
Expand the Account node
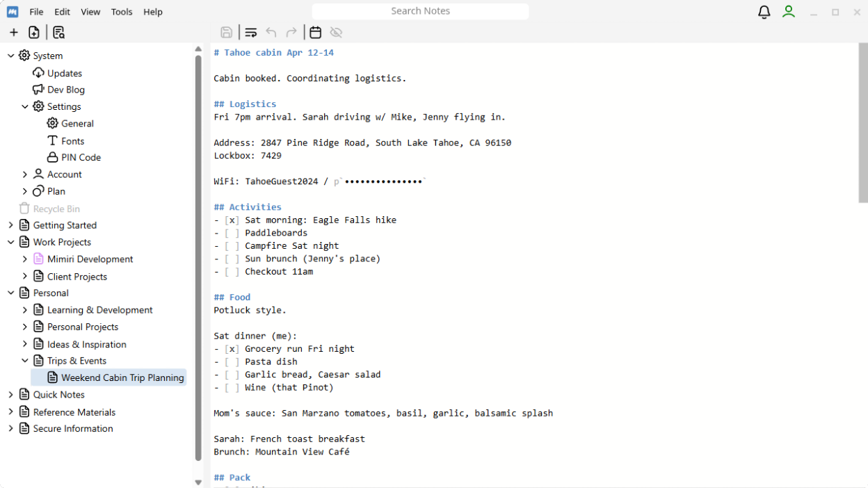pyautogui.click(x=25, y=174)
